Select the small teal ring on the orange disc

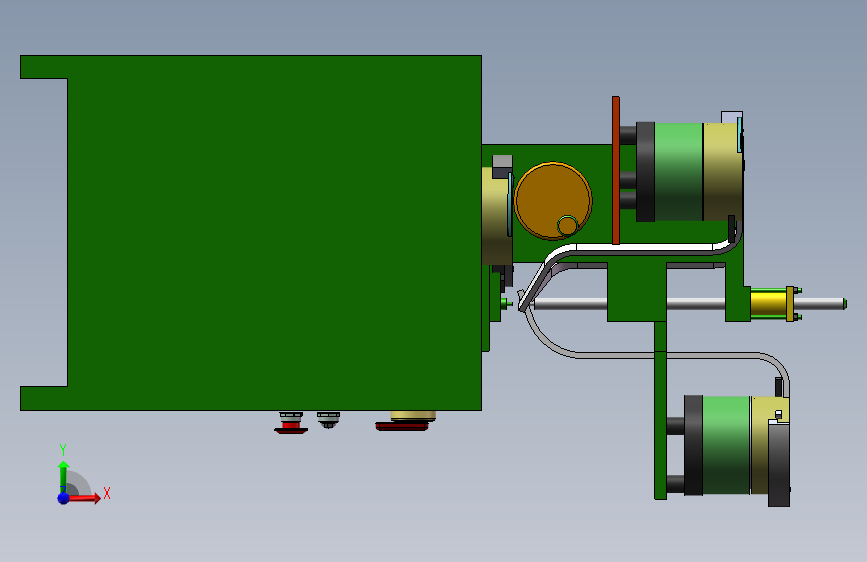click(567, 226)
